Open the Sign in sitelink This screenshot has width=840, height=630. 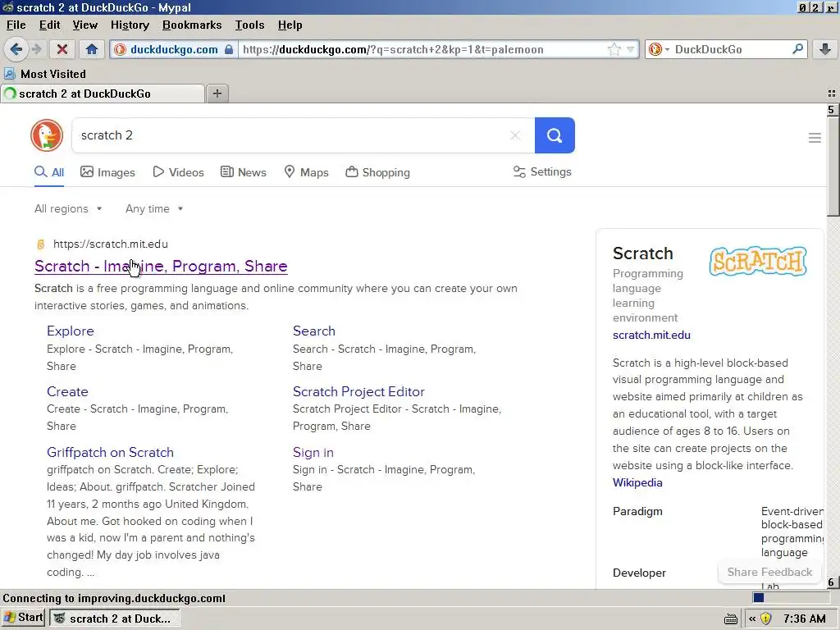[313, 452]
